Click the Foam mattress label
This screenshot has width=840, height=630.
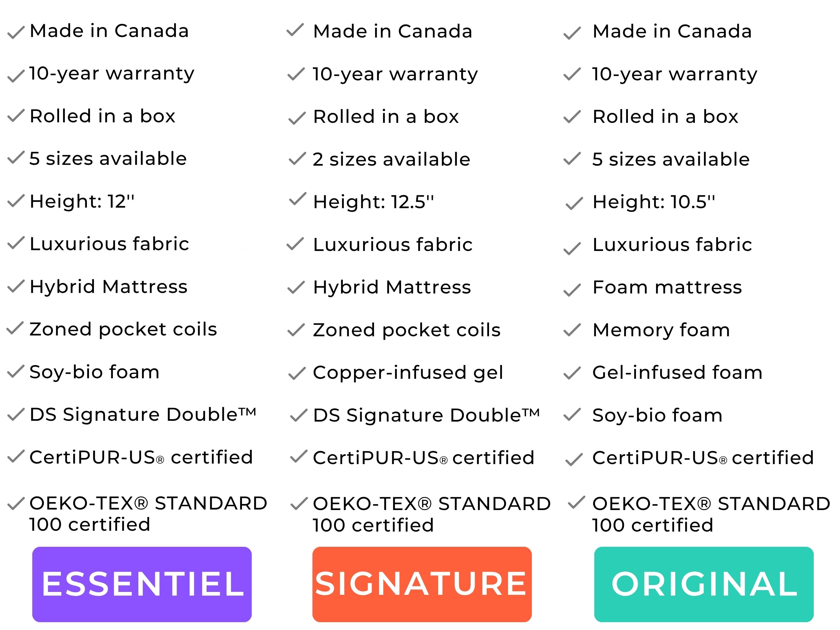667,287
